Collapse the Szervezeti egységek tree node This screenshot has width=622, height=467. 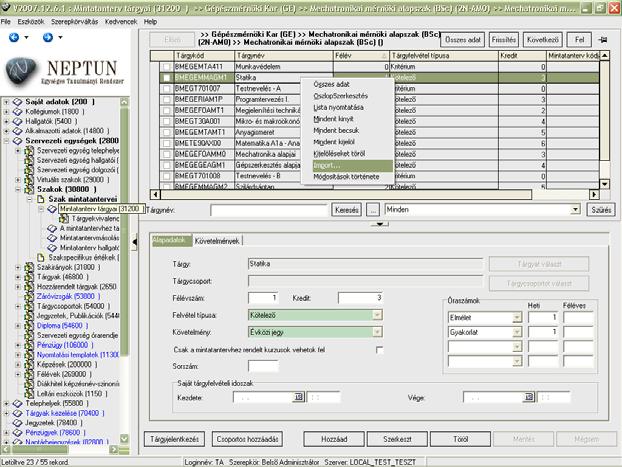pyautogui.click(x=6, y=141)
